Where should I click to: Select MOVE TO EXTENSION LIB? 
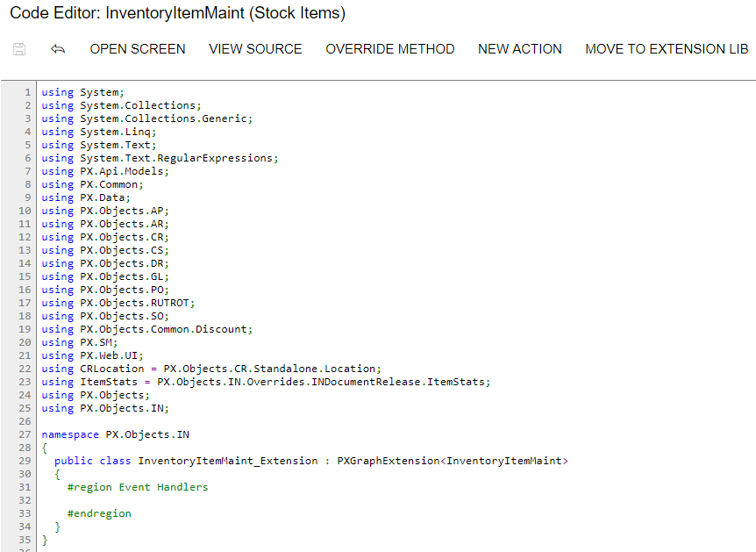tap(667, 49)
